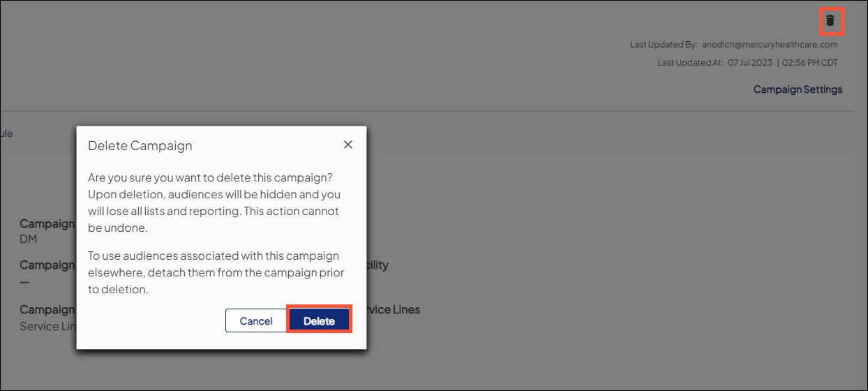Image resolution: width=868 pixels, height=391 pixels.
Task: Click the Service Lines heading behind dialog
Action: point(394,309)
